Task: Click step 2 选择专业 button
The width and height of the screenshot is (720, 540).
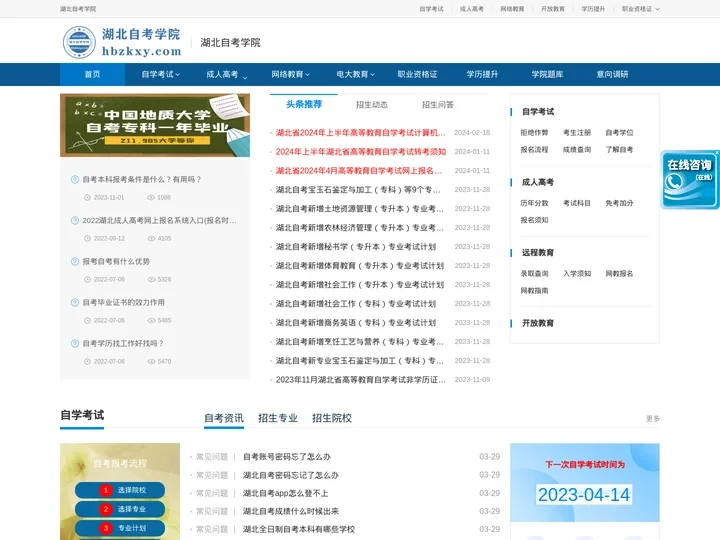Action: (x=120, y=509)
